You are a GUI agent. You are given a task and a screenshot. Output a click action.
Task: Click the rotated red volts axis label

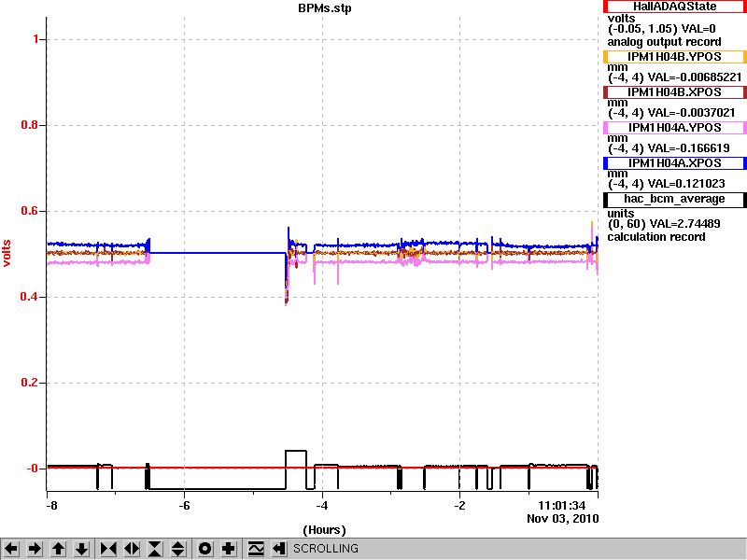point(7,253)
